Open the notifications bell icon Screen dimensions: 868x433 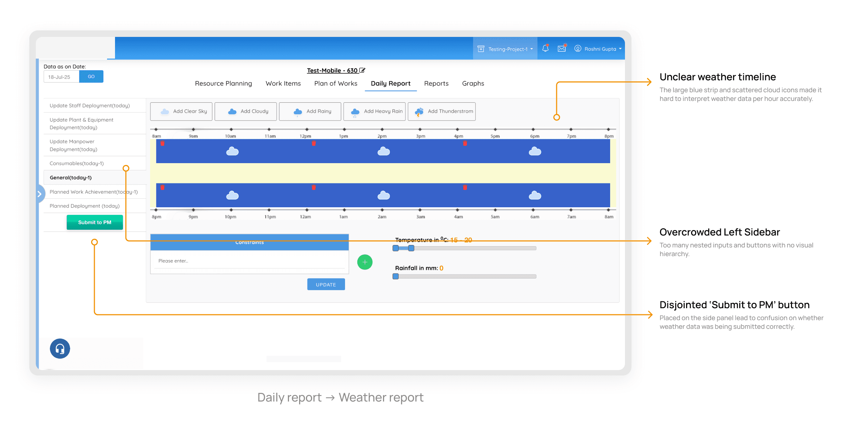pyautogui.click(x=545, y=48)
